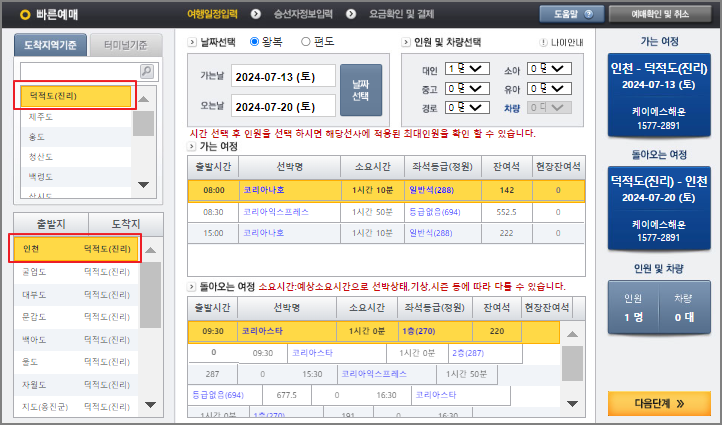The image size is (722, 425).
Task: Click the 여행일정입력 step
Action: 212,14
